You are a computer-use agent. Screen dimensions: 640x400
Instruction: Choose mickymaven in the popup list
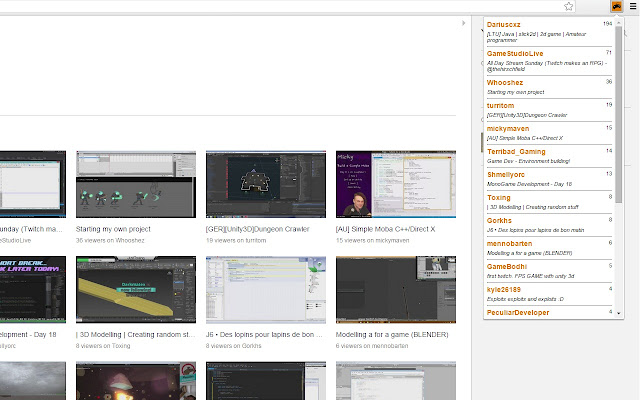click(x=508, y=129)
